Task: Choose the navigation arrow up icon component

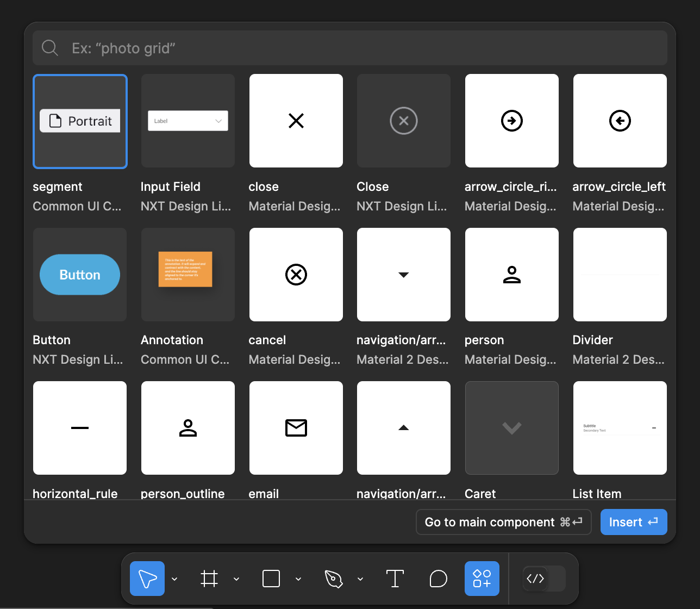Action: pyautogui.click(x=404, y=428)
